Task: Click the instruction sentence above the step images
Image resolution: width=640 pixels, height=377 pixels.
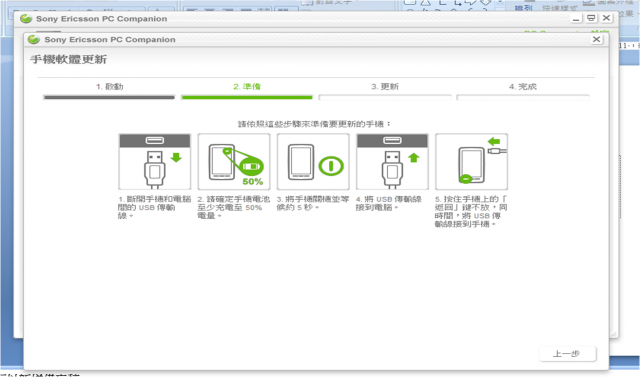Action: coord(314,124)
